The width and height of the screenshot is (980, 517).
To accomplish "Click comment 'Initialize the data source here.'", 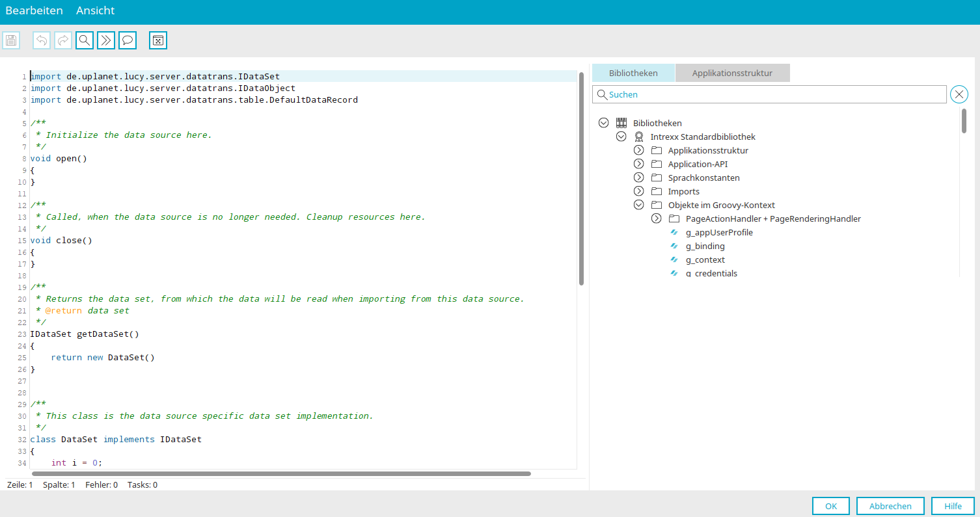I will (x=129, y=135).
